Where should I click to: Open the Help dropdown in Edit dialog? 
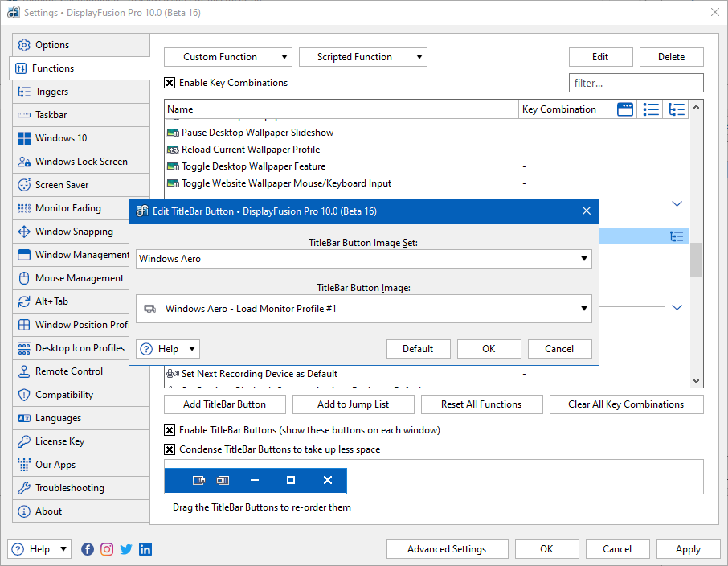(x=168, y=349)
